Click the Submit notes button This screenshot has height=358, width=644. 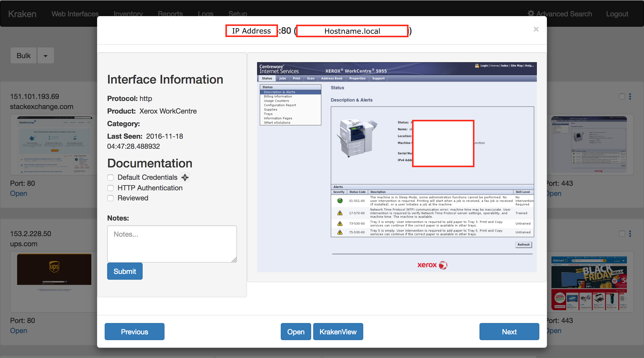pyautogui.click(x=125, y=271)
